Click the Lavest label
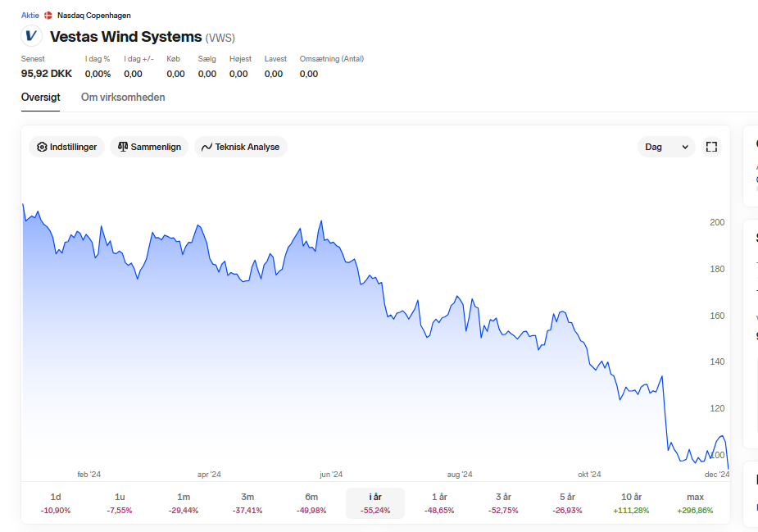Image resolution: width=758 pixels, height=532 pixels. click(x=275, y=59)
